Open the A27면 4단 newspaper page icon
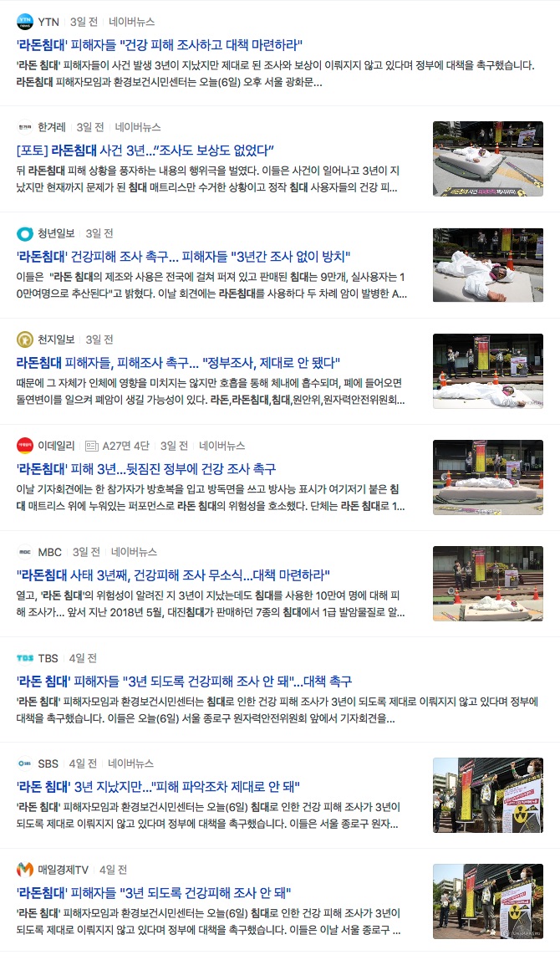 [x=92, y=446]
